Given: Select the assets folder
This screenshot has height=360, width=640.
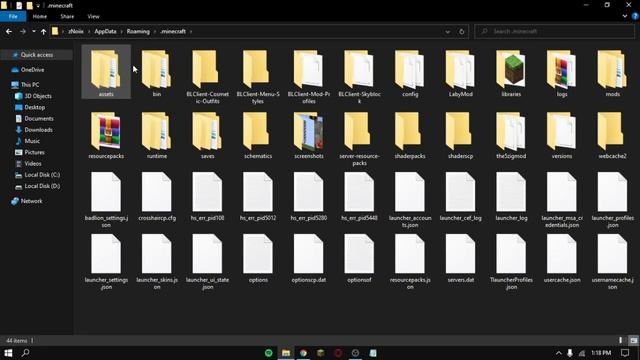Looking at the screenshot, I should coord(106,73).
